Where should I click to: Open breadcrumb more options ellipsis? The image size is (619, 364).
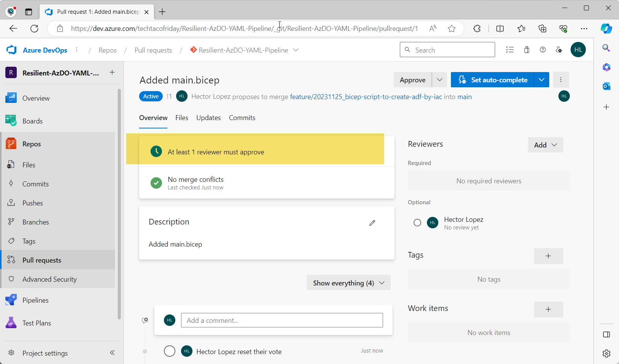[x=77, y=50]
